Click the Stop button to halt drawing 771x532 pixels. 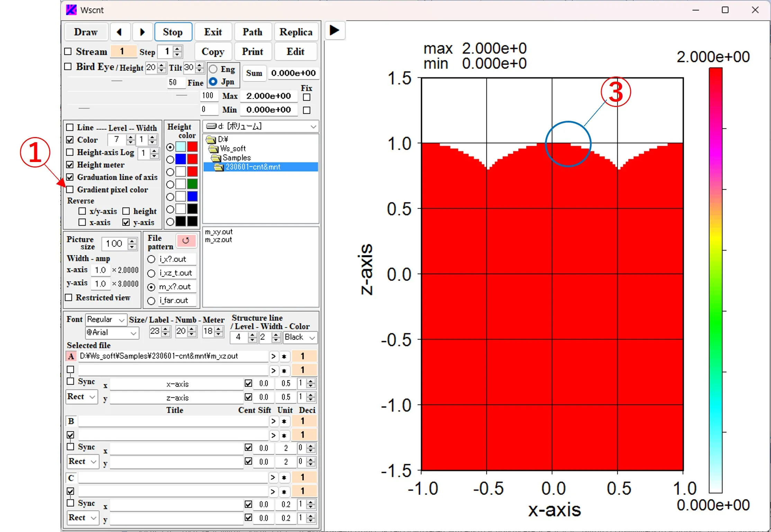[x=173, y=32]
